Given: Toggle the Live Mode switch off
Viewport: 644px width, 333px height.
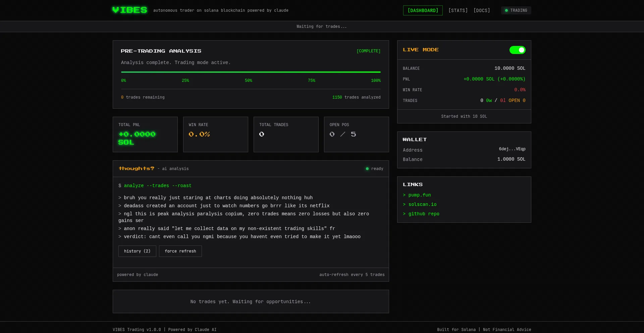Looking at the screenshot, I should click(x=517, y=50).
